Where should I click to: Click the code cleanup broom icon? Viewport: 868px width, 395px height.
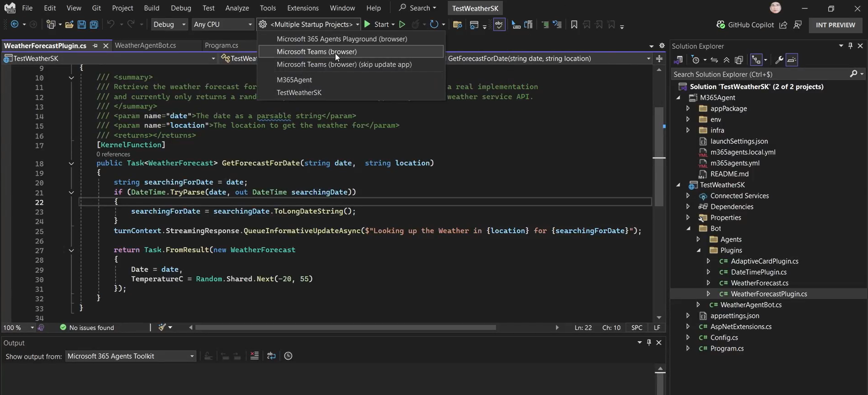pyautogui.click(x=162, y=328)
